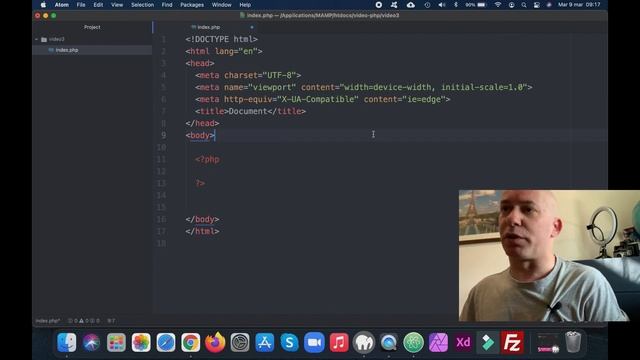Select index.php in the tree view
Screen dimensions: 640x360
67,50
